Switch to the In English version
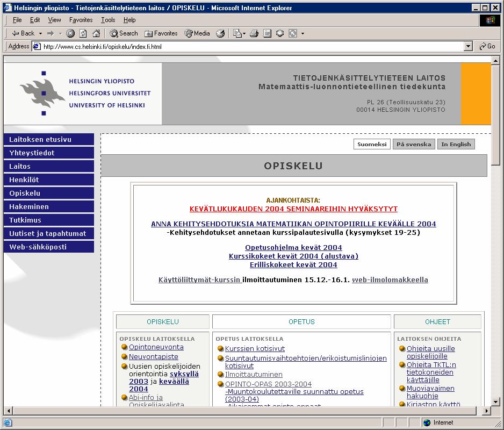504x430 pixels. 456,144
